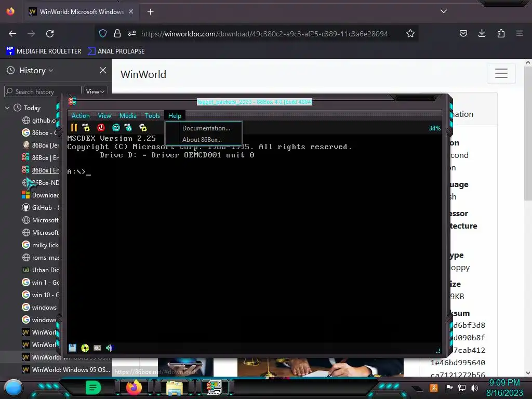Screen dimensions: 532x399
Task: Open "roms-ma" history entry
Action: point(41,258)
